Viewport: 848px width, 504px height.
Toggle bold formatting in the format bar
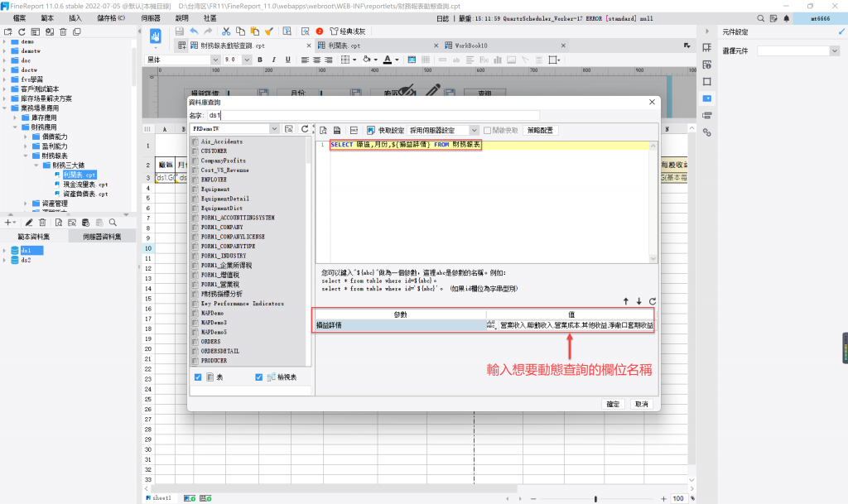point(260,60)
